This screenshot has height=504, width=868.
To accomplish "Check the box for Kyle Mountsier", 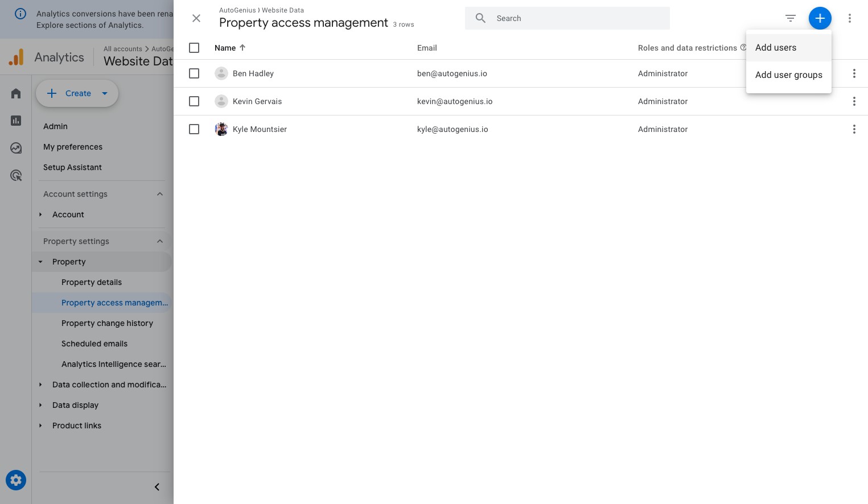I will point(194,129).
